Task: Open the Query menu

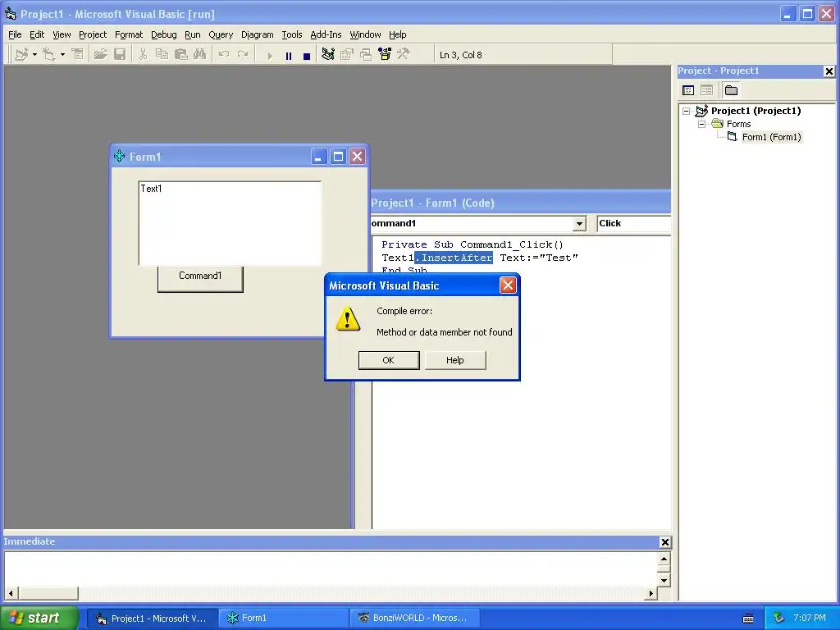Action: tap(221, 34)
